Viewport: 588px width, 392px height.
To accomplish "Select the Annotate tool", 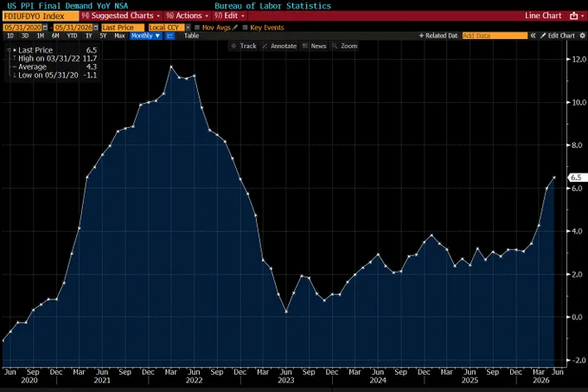I will click(x=280, y=46).
